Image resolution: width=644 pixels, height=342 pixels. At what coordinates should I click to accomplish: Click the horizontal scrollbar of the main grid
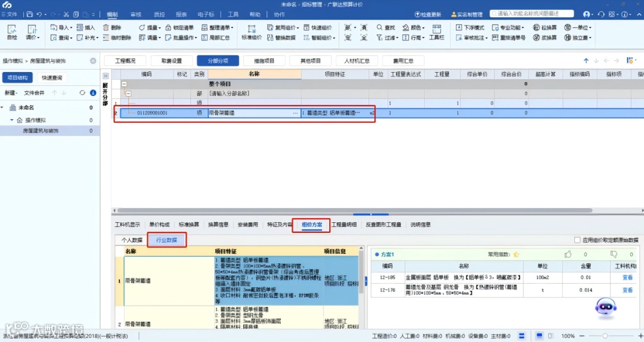point(355,210)
